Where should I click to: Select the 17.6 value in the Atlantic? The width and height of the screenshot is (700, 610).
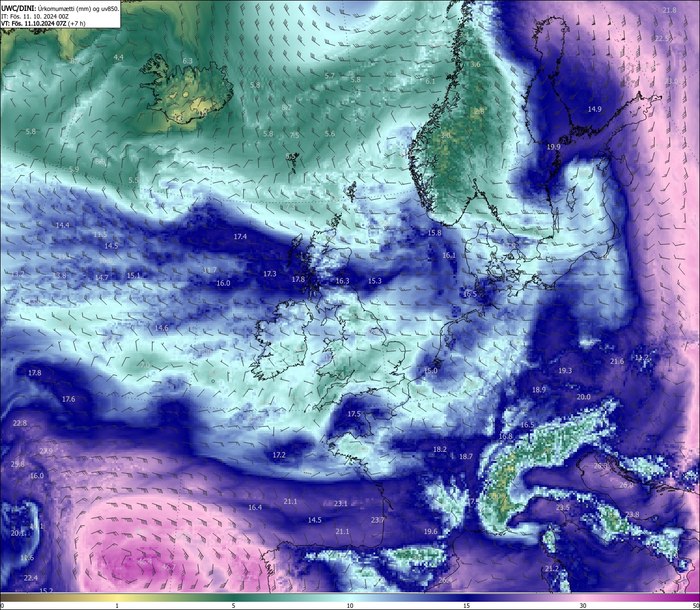pyautogui.click(x=68, y=399)
